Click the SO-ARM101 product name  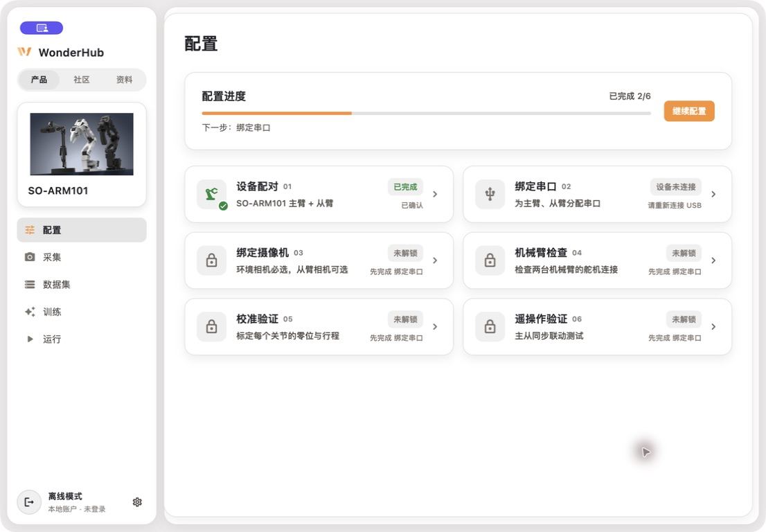(x=58, y=190)
